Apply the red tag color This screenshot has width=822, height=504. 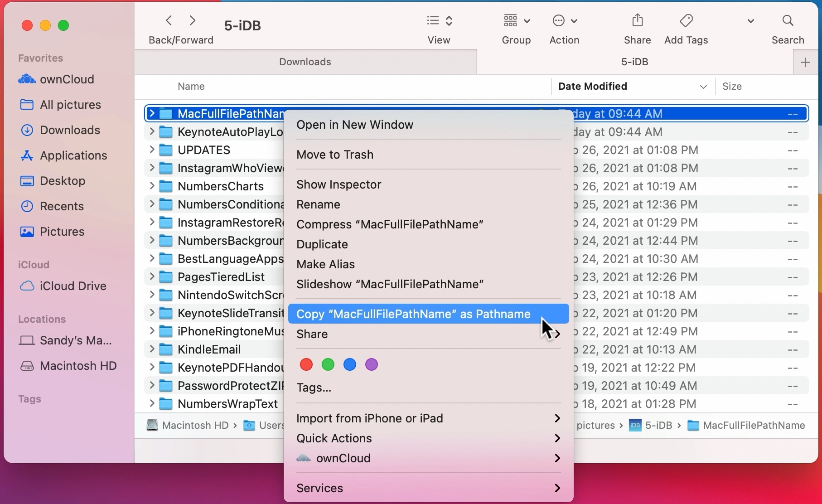(x=306, y=365)
